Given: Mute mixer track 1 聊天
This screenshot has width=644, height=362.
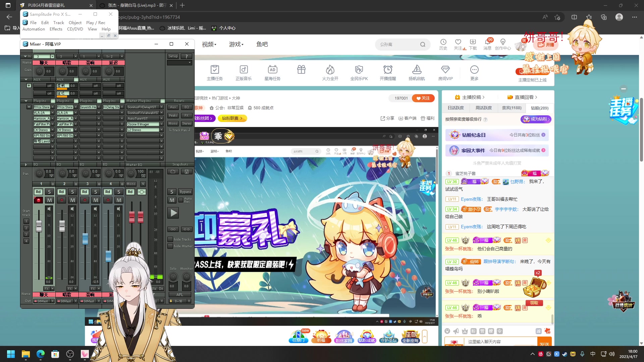Looking at the screenshot, I should click(49, 200).
